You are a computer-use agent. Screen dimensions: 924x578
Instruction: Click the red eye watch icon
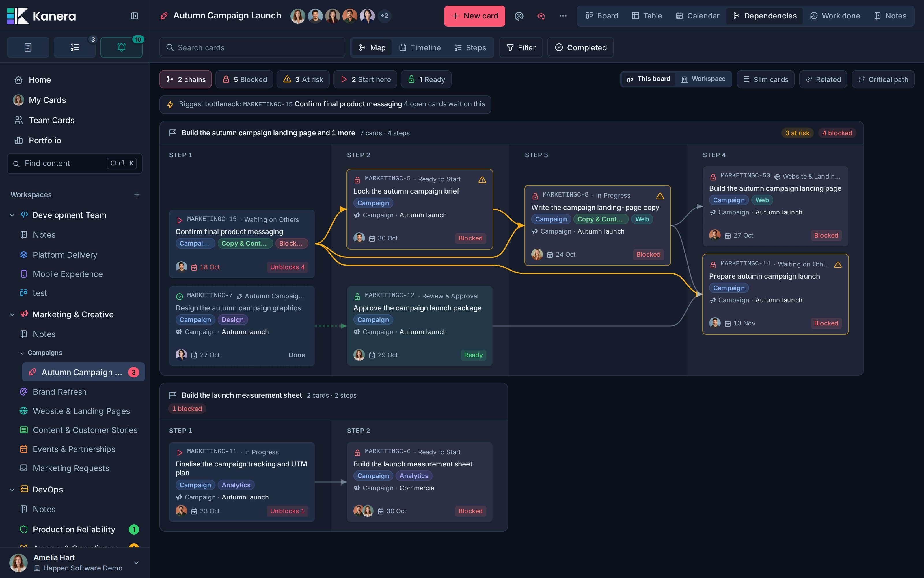click(541, 16)
